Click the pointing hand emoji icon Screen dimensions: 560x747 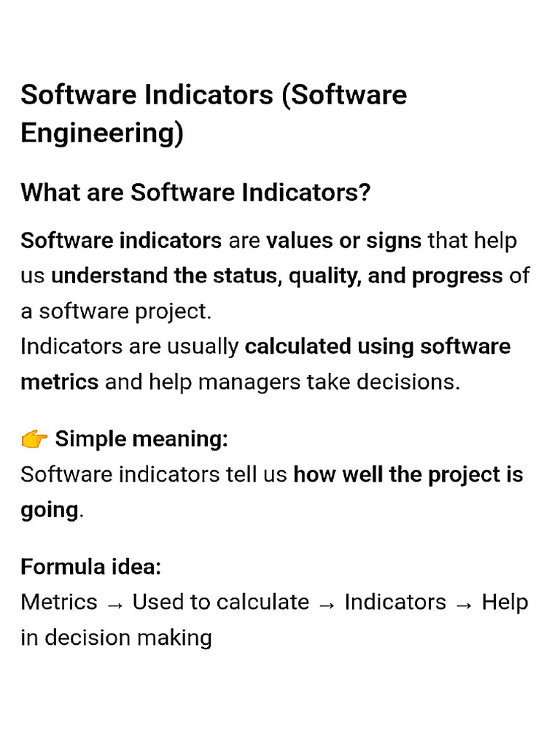34,438
